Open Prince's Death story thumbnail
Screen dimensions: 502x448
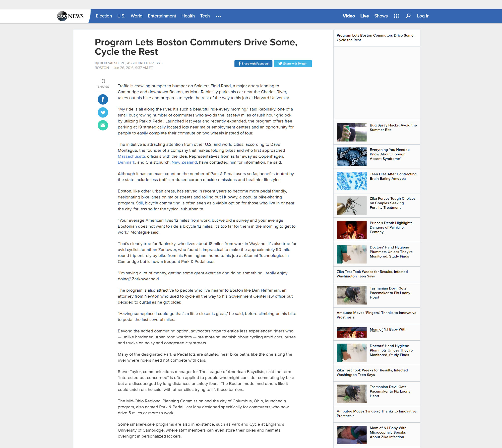point(351,230)
